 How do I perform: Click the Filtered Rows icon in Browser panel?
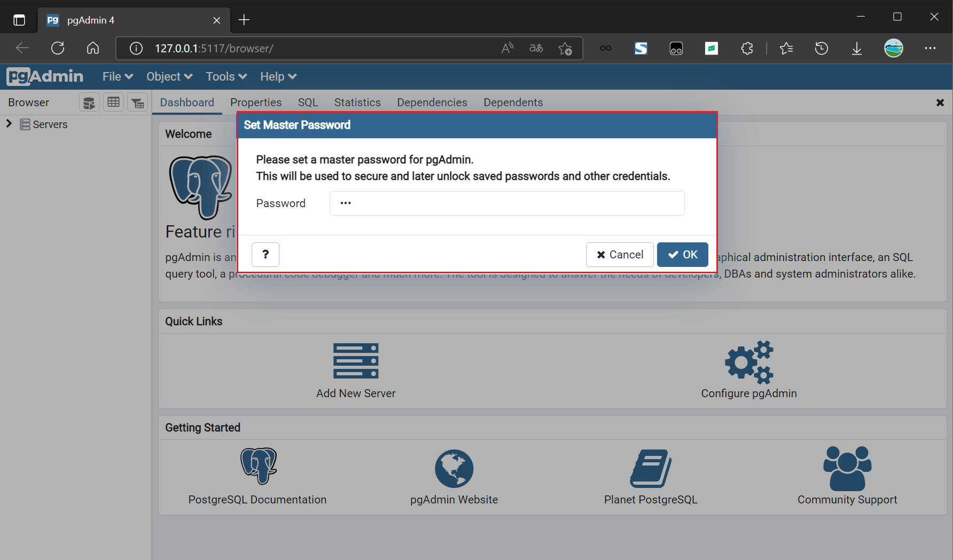[138, 102]
